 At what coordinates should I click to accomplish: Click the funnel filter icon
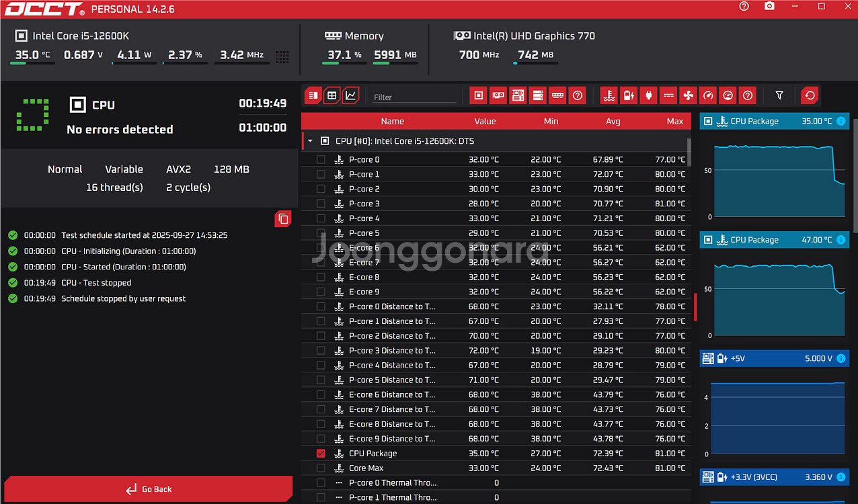point(779,95)
